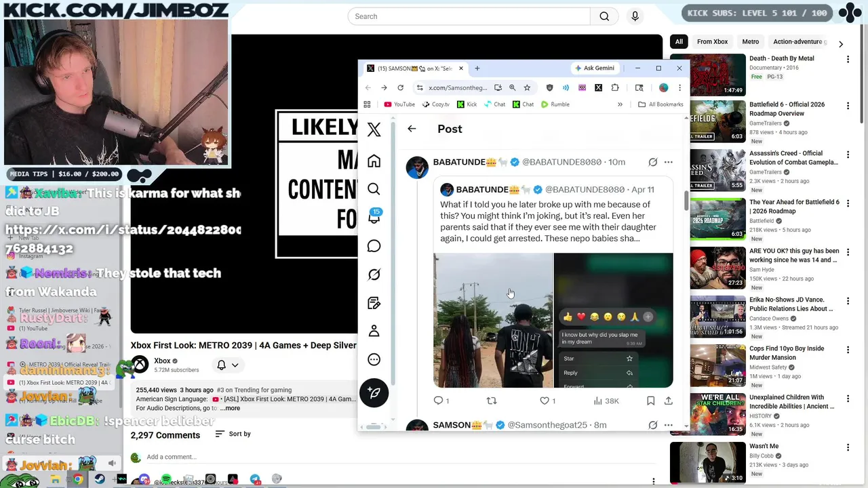Select the Action-adventure filter chip
This screenshot has width=868, height=488.
coord(799,41)
